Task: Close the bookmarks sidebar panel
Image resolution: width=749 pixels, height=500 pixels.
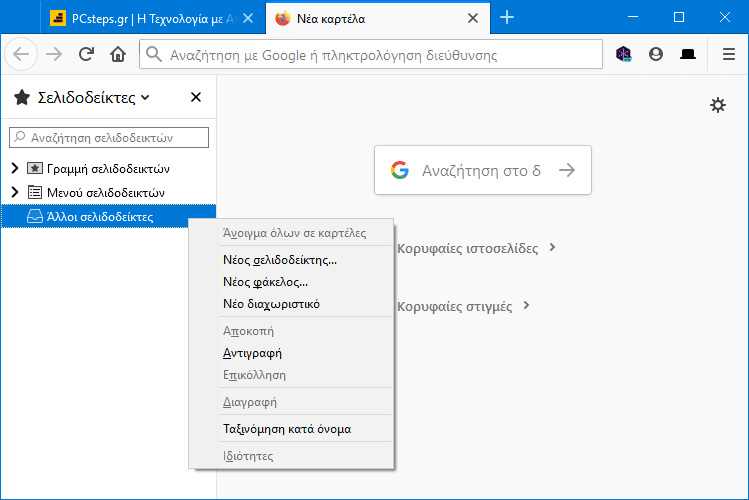Action: tap(196, 97)
